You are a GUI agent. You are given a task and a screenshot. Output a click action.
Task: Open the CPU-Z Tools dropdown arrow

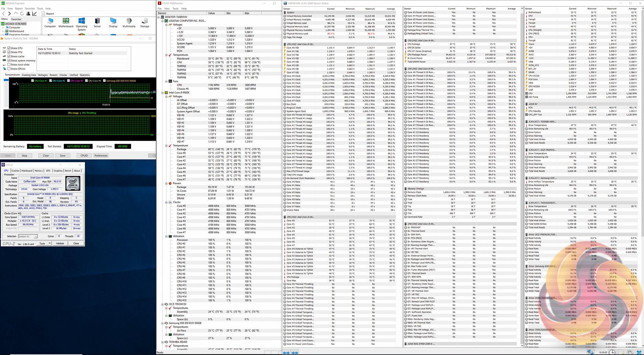(x=50, y=243)
